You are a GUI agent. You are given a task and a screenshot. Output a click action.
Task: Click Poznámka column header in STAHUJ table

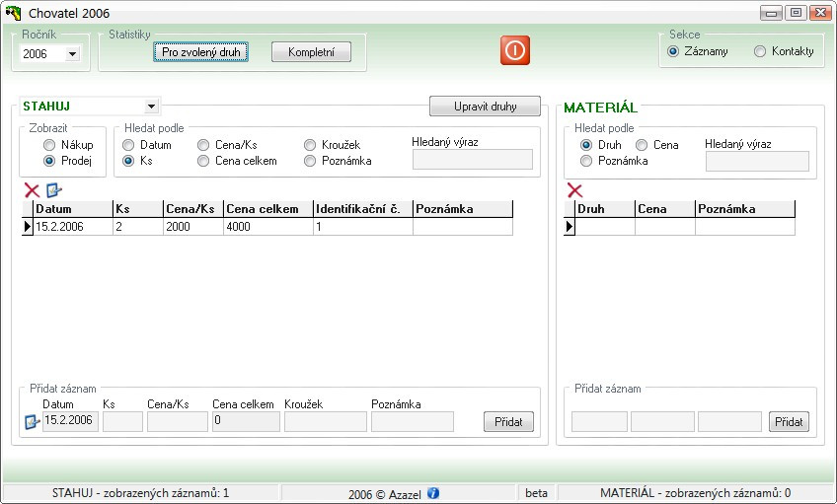[x=463, y=209]
